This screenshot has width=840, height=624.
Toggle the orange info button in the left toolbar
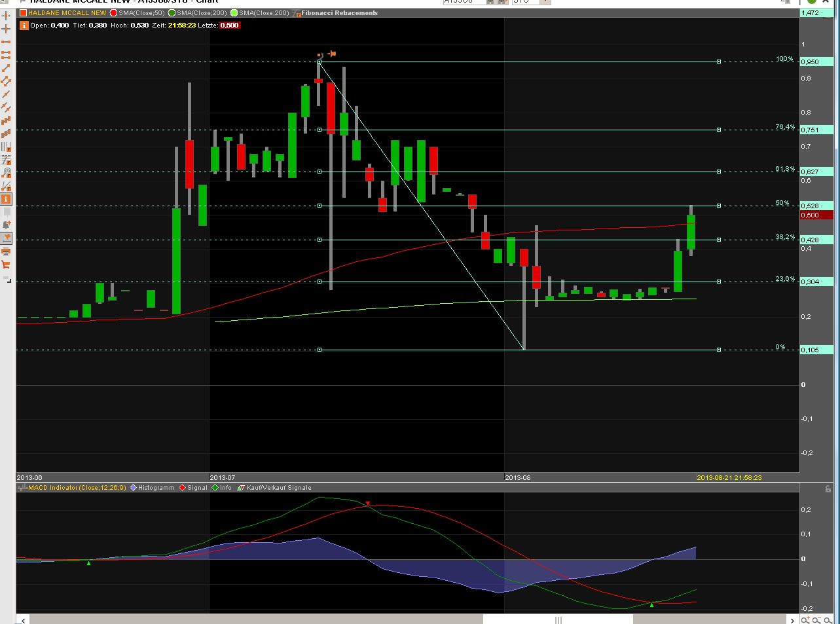[6, 199]
